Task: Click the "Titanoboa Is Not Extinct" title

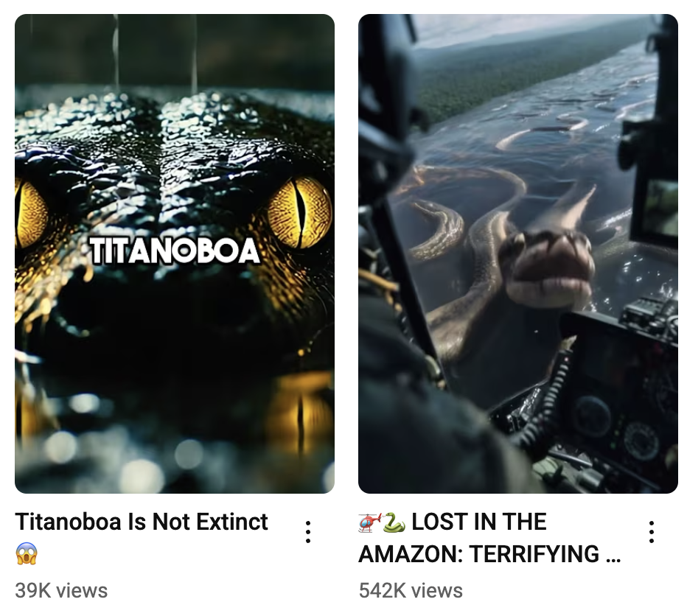Action: click(142, 522)
